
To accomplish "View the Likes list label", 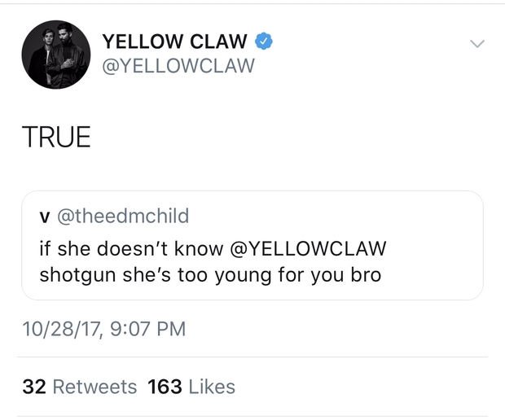I will (x=212, y=387).
